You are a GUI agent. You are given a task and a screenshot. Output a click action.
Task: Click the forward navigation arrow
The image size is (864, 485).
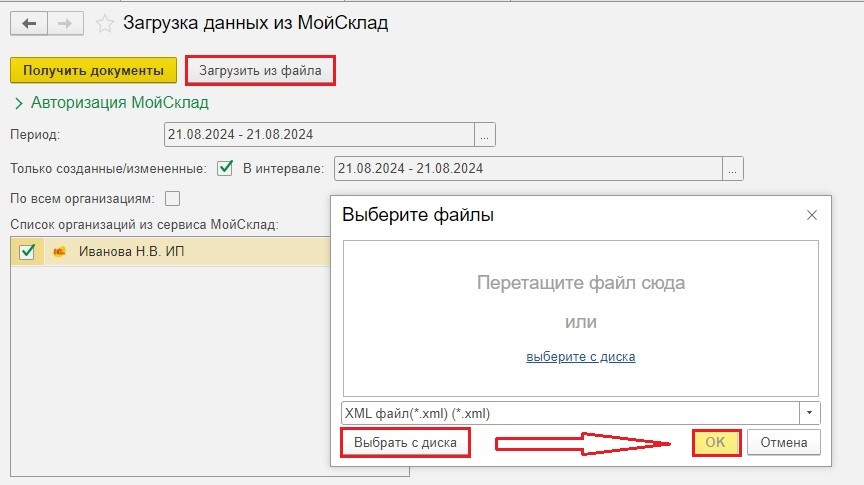pyautogui.click(x=66, y=22)
